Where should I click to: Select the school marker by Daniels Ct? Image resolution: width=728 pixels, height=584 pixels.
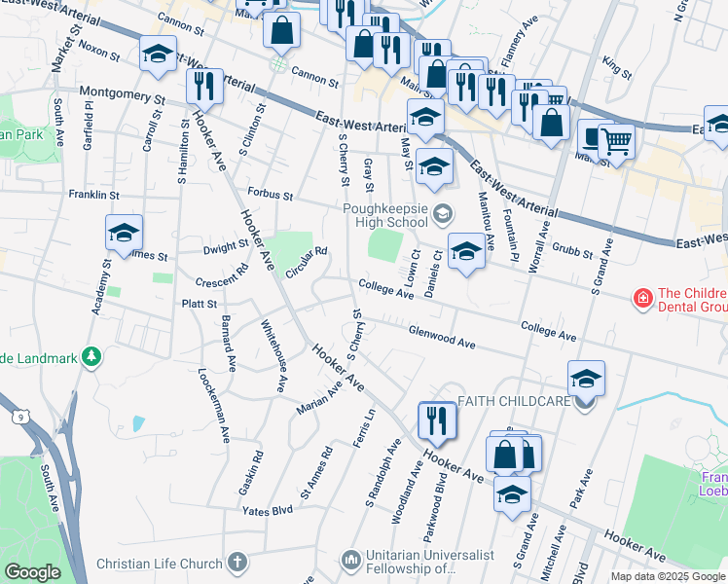tap(466, 254)
